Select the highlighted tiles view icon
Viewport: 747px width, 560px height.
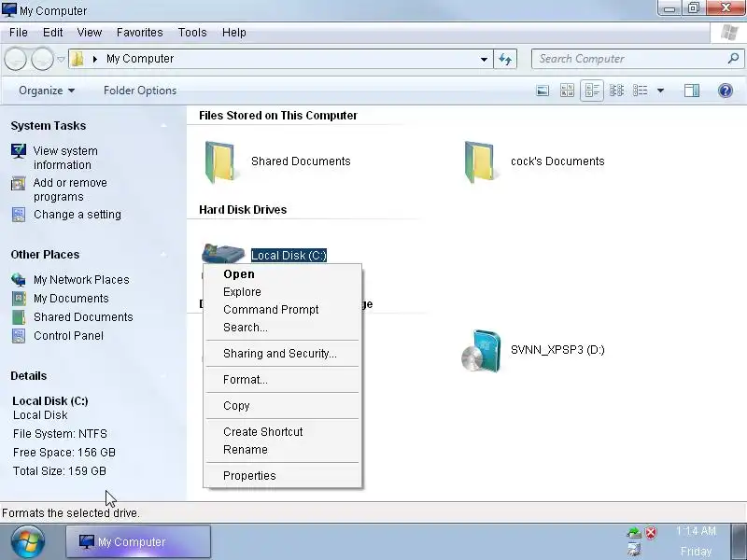(x=592, y=91)
